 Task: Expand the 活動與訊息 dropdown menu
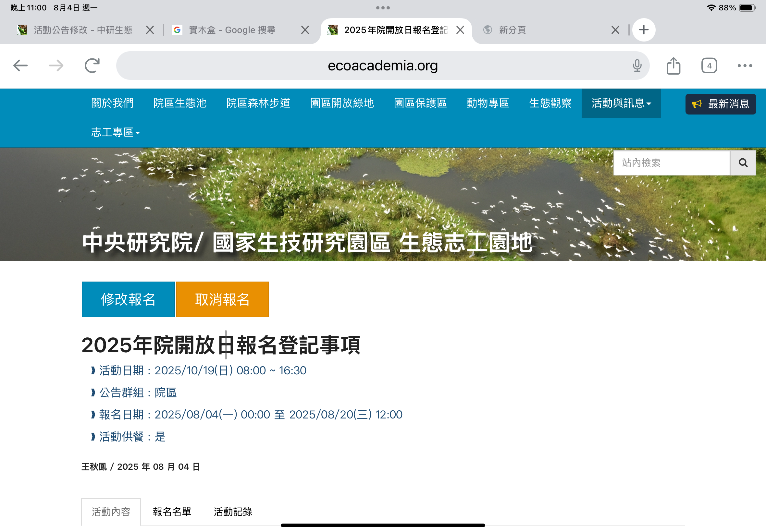tap(621, 103)
